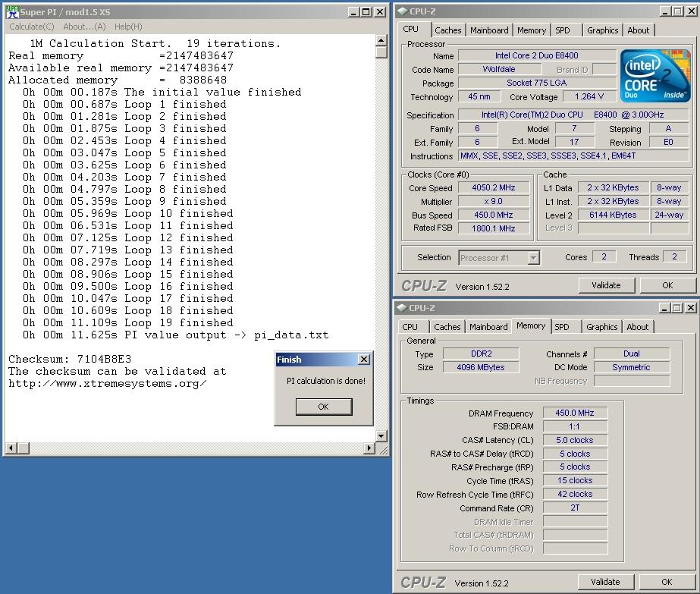Click the Super PI title bar icon
700x594 pixels.
coord(12,12)
